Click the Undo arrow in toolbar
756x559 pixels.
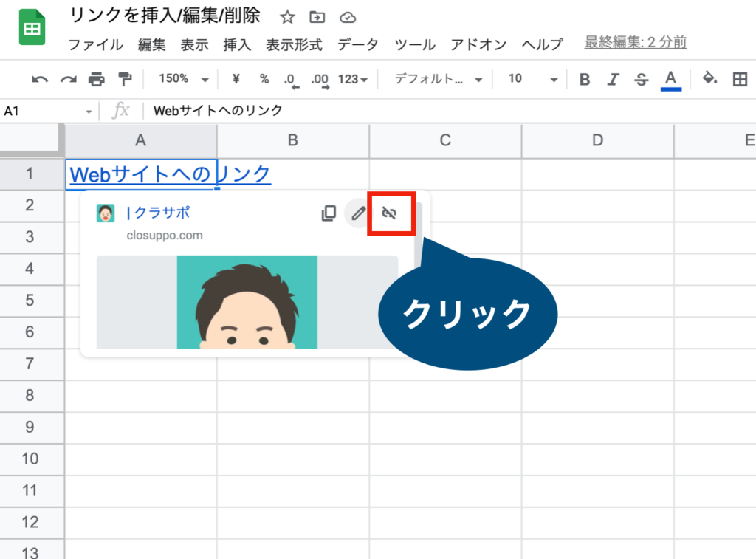point(40,79)
